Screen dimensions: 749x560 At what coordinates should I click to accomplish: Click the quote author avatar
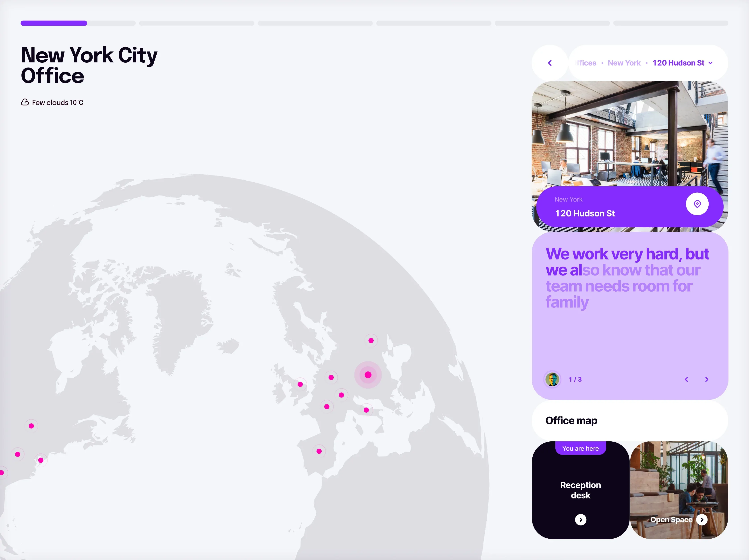pyautogui.click(x=552, y=379)
